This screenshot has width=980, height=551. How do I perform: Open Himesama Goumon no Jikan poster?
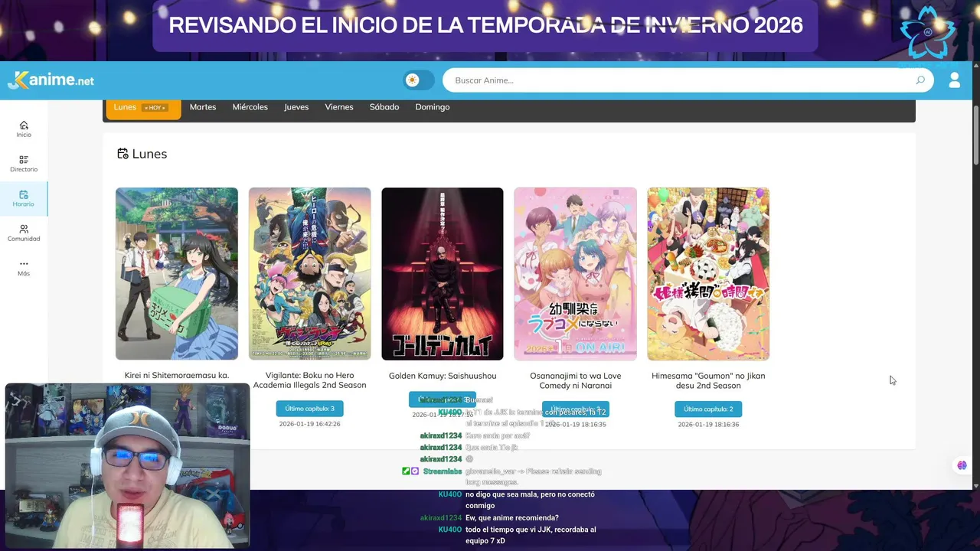[708, 274]
